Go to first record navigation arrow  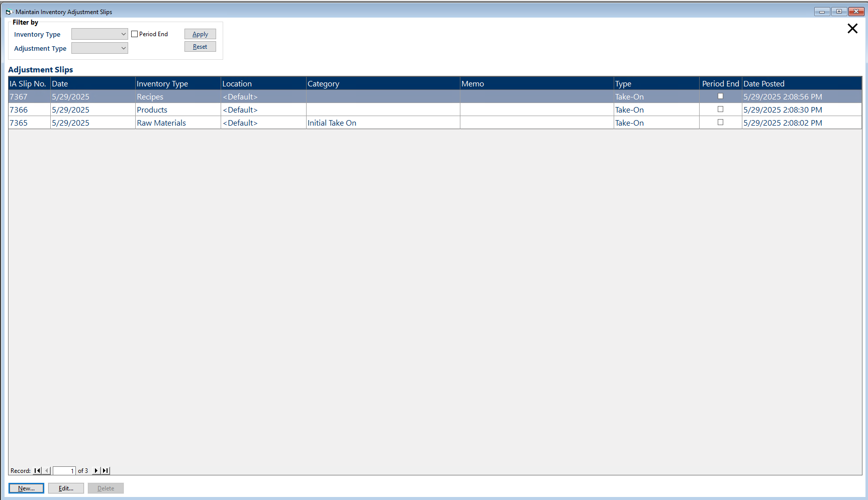[x=38, y=471]
